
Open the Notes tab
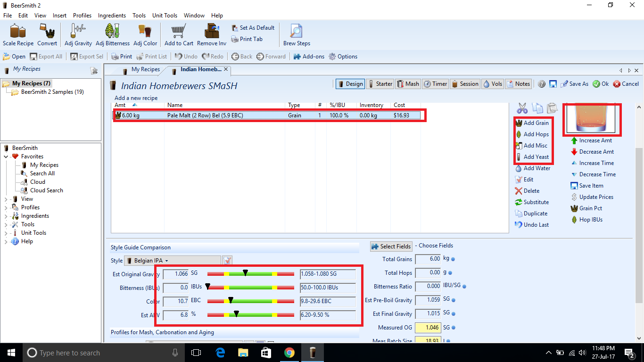point(518,84)
